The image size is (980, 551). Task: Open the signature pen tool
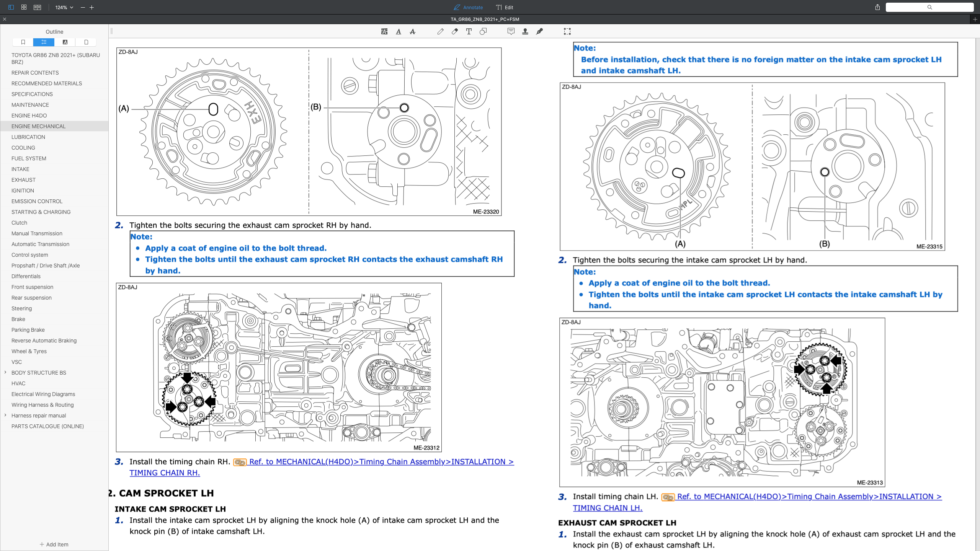[x=539, y=32]
